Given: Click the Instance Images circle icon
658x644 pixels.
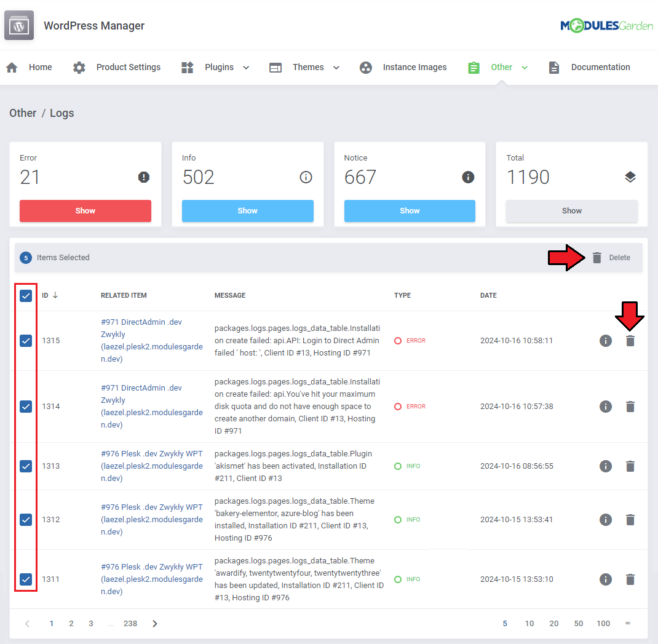Looking at the screenshot, I should coord(365,67).
